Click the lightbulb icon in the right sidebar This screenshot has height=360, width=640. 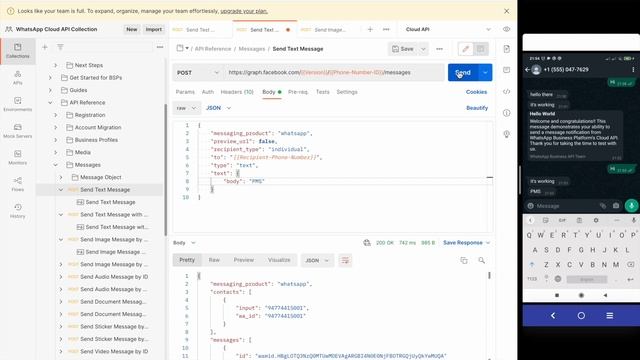pos(507,134)
